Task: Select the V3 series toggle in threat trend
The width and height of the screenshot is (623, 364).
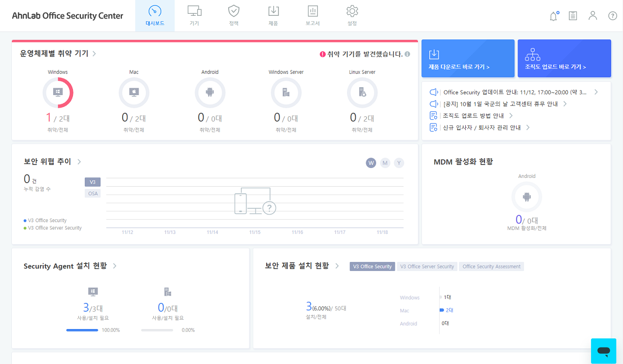Action: click(93, 182)
